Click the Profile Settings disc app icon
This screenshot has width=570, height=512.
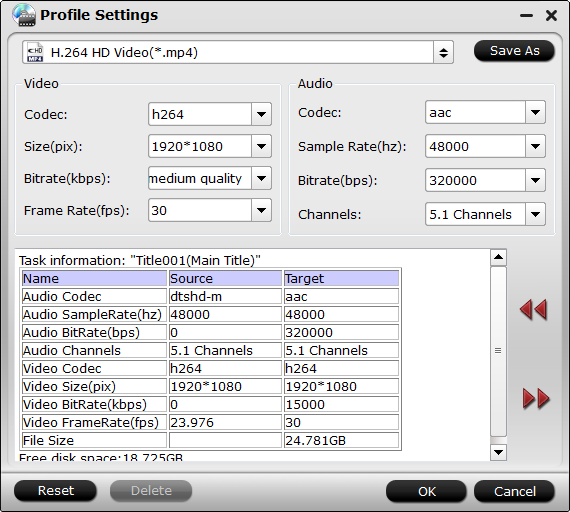[24, 15]
